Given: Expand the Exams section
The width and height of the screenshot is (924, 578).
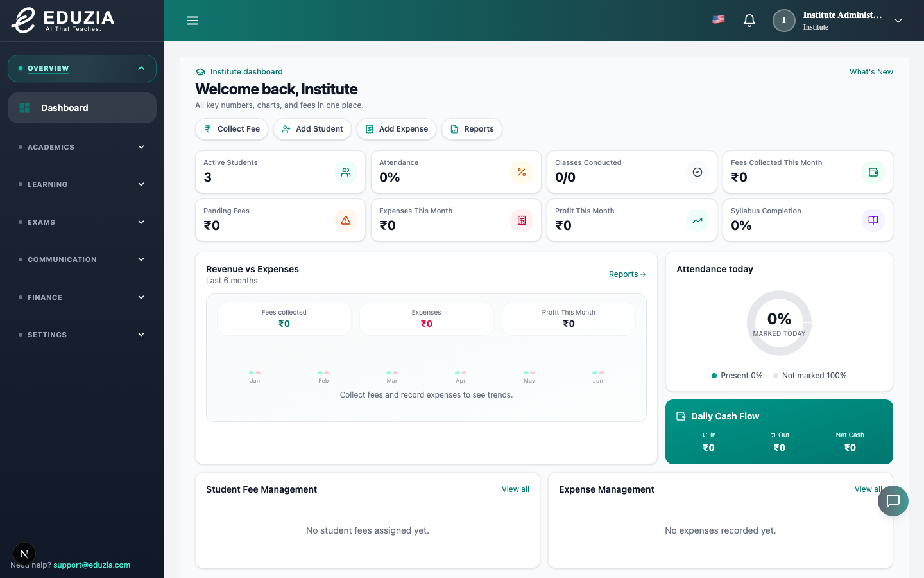Looking at the screenshot, I should point(82,222).
